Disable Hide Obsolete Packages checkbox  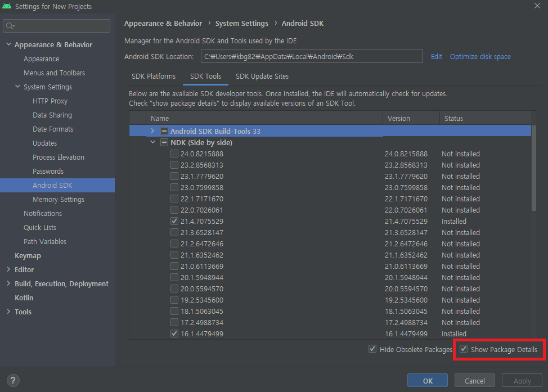(x=372, y=349)
